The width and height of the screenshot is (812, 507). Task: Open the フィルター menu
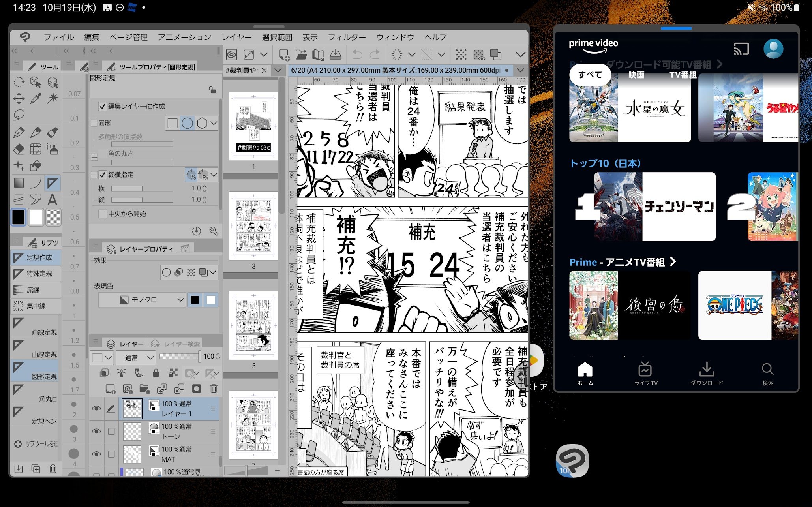pos(347,37)
